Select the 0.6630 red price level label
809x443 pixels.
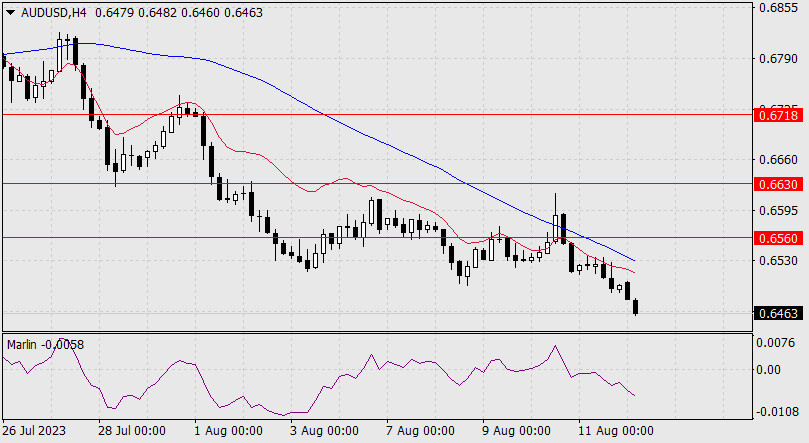(x=778, y=184)
